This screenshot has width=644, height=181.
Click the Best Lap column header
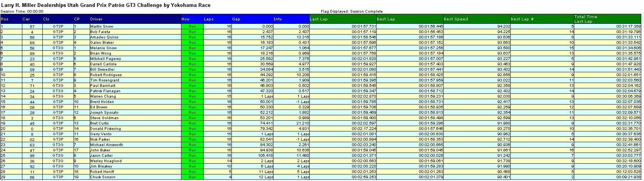pyautogui.click(x=386, y=19)
